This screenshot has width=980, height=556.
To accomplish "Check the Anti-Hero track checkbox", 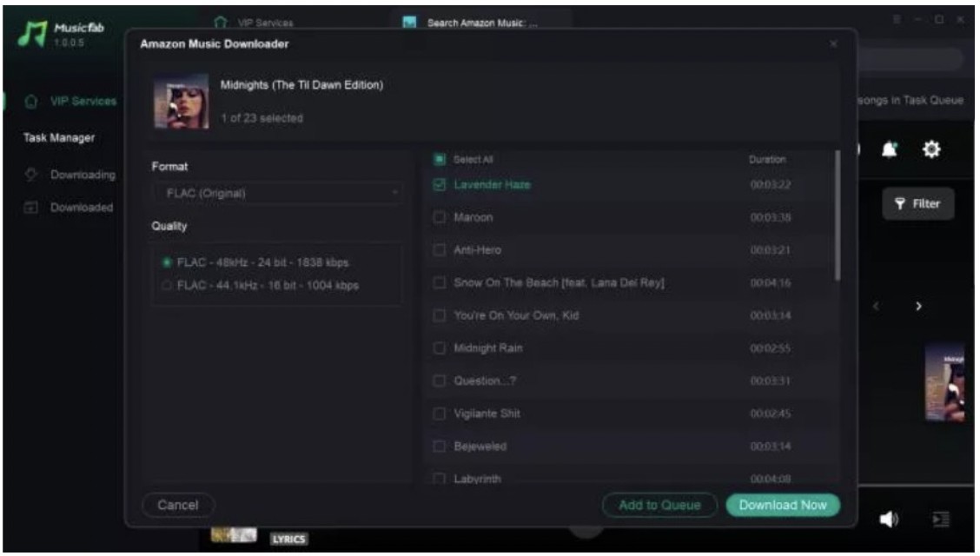I will [440, 250].
